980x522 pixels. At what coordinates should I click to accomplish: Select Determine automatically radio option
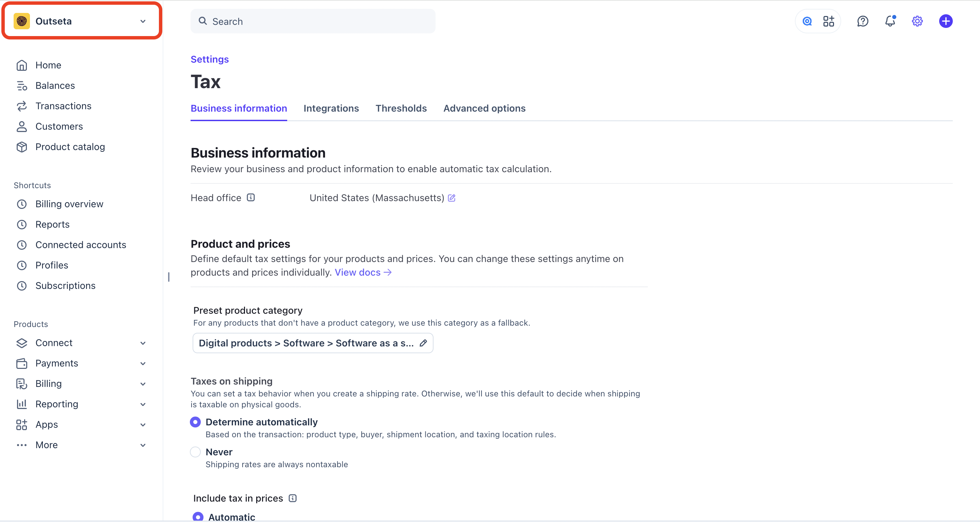point(195,422)
